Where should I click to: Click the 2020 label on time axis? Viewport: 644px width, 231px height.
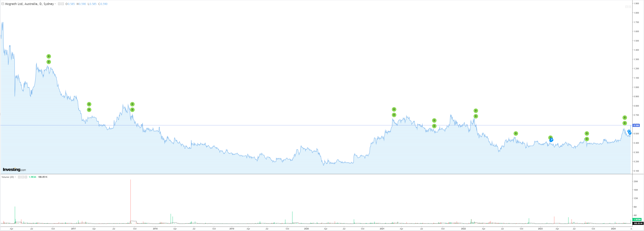click(306, 229)
